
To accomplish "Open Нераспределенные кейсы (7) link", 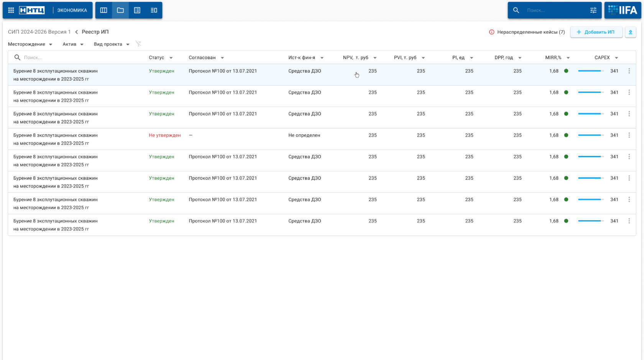I will click(531, 32).
